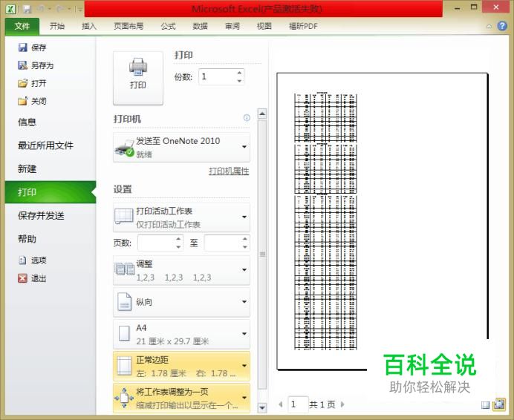Select New (新建) in sidebar
The image size is (514, 420).
tap(27, 168)
